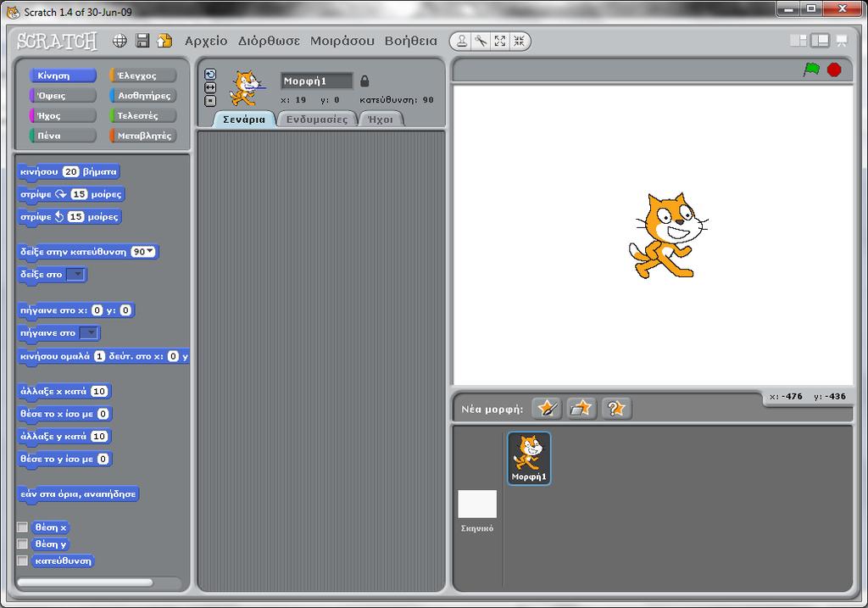Enable the θέση x stage monitor checkbox
This screenshot has width=868, height=608.
coord(22,527)
